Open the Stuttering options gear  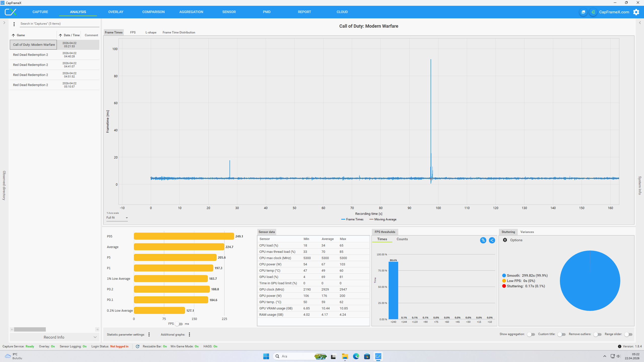(x=505, y=240)
